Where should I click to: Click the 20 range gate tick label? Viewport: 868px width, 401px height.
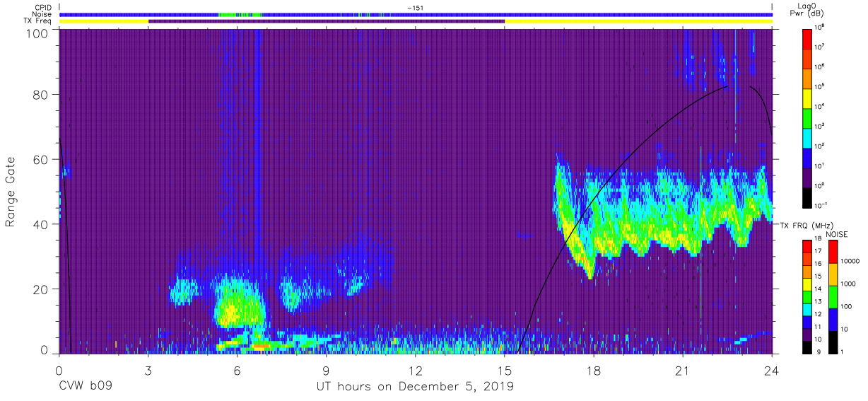tap(40, 289)
